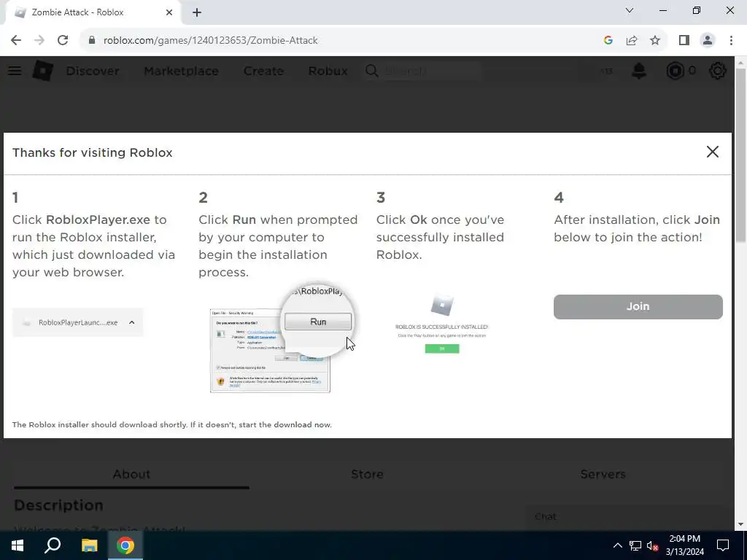Select the Zombie Attack - Roblox tab
747x560 pixels.
pyautogui.click(x=93, y=13)
